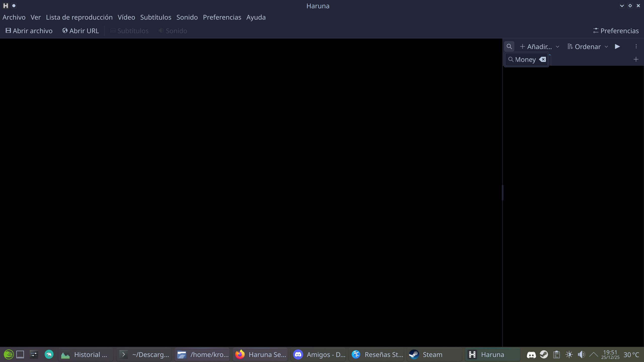Toggle the playlist search button
Viewport: 644px width, 362px height.
(509, 47)
